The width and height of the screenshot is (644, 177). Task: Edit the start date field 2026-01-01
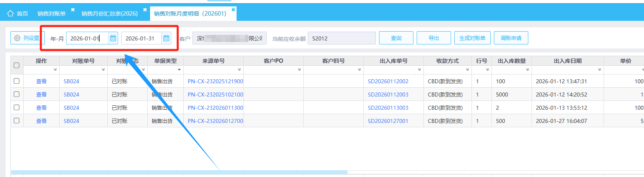coord(87,38)
